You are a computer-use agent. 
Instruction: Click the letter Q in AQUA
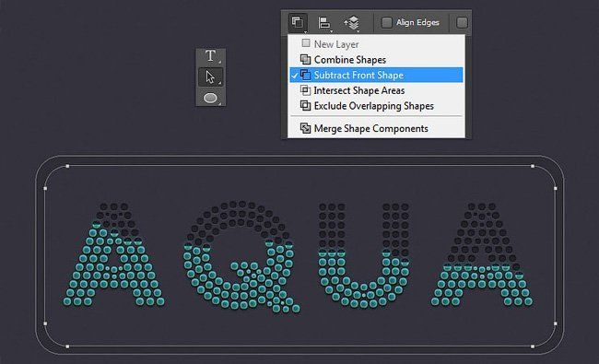(241, 256)
